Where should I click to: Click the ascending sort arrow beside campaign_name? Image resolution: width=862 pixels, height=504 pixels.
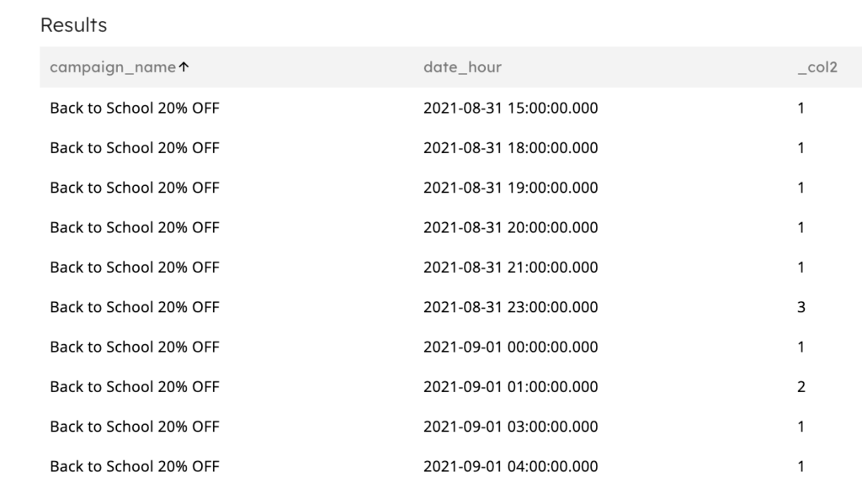(x=184, y=67)
